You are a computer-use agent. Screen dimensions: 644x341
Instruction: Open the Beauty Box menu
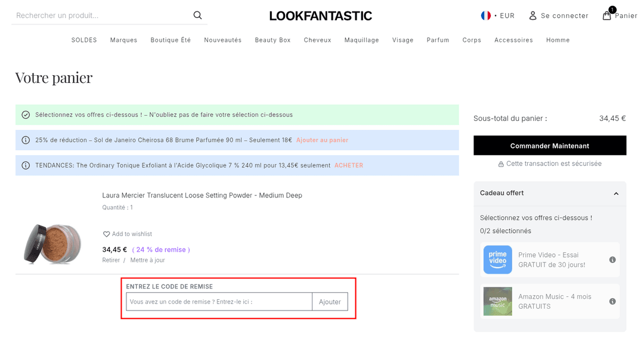[273, 40]
